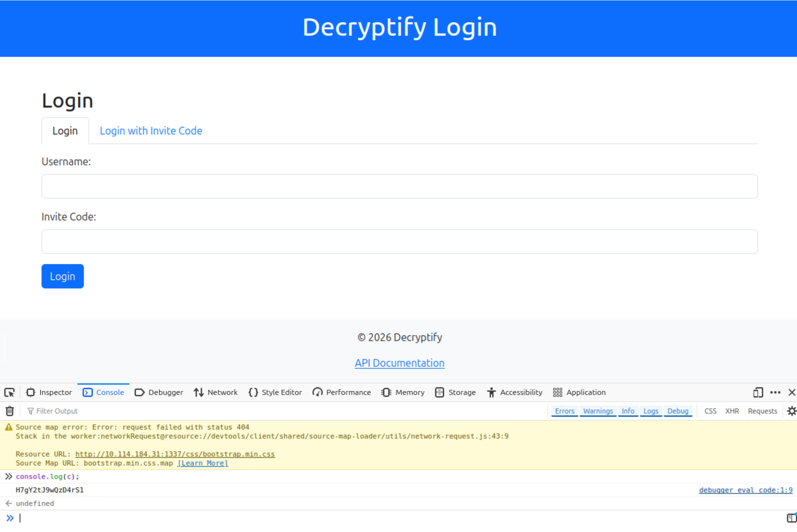This screenshot has height=532, width=797.
Task: Open the API Documentation link
Action: 400,363
